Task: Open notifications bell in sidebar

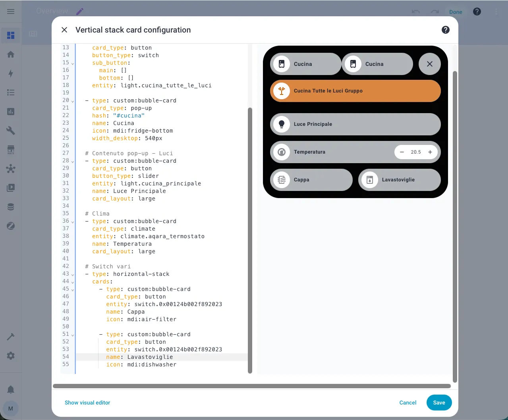Action: (11, 389)
